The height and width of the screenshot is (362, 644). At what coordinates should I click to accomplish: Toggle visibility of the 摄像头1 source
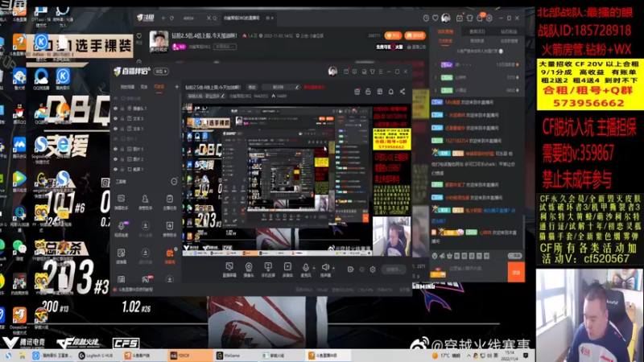pyautogui.click(x=115, y=109)
